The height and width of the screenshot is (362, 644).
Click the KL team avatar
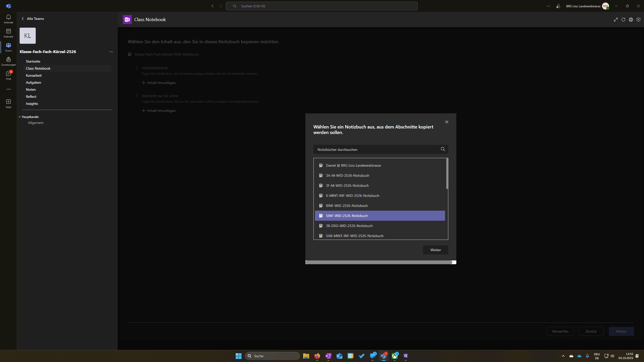point(28,36)
